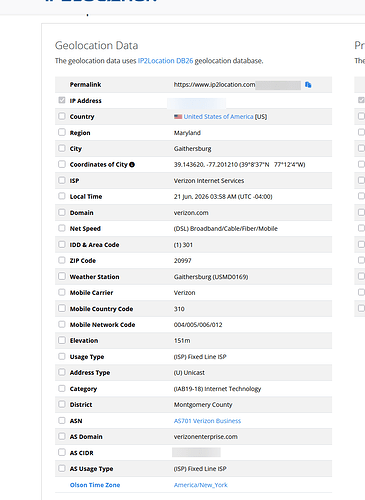Image resolution: width=365 pixels, height=500 pixels.
Task: Click the (U) Unicast value
Action: pos(189,373)
